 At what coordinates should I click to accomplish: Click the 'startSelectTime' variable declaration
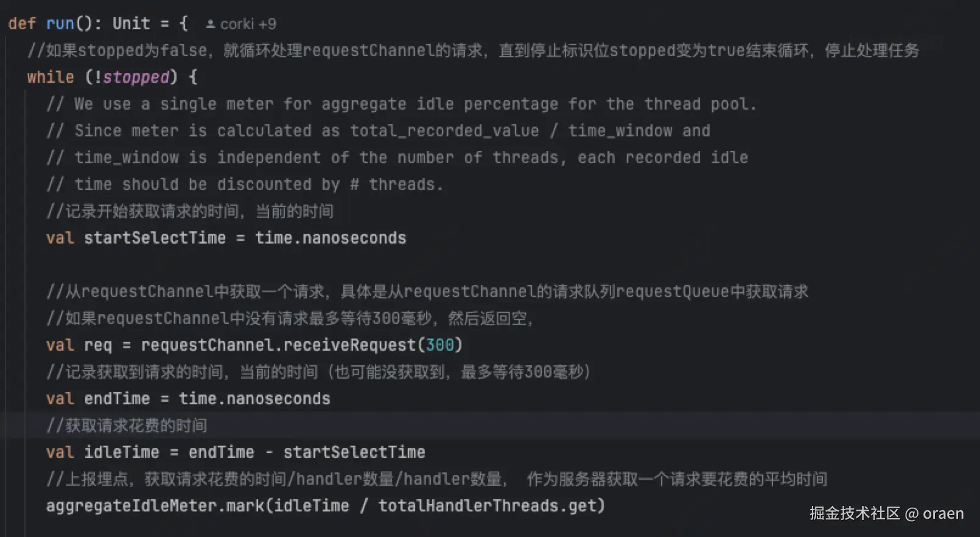coord(155,238)
